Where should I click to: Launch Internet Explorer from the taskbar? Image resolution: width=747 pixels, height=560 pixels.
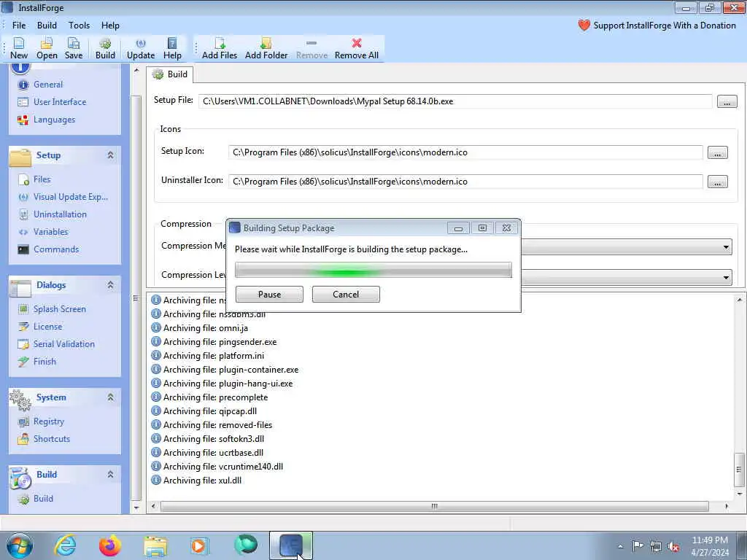point(65,545)
